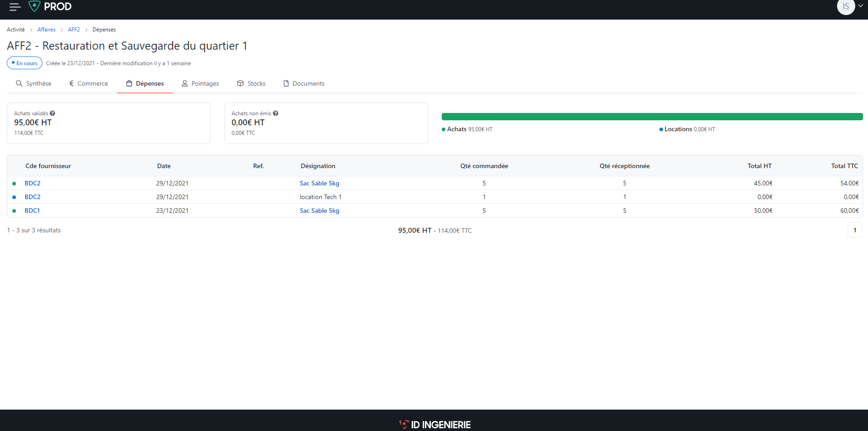This screenshot has width=868, height=431.
Task: Click the magnifier icon on Synthèse tab
Action: [19, 83]
